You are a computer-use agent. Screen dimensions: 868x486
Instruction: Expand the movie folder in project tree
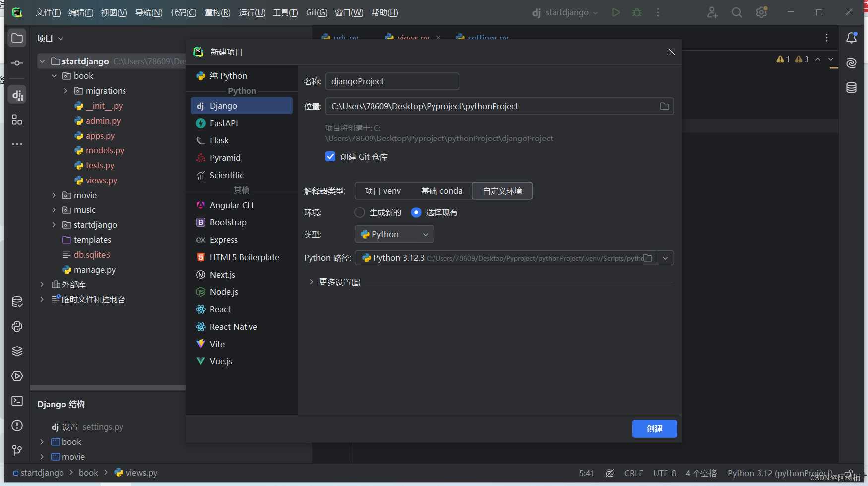54,195
